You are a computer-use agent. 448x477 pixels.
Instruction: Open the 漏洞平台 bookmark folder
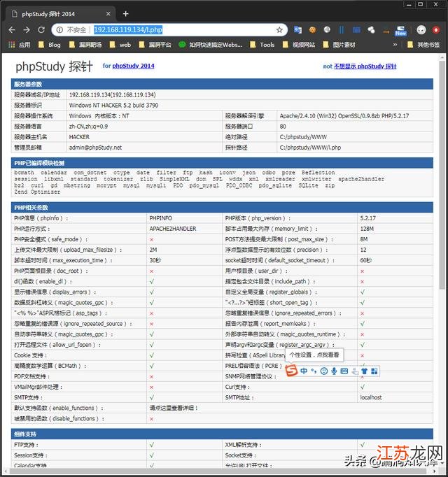(x=155, y=45)
